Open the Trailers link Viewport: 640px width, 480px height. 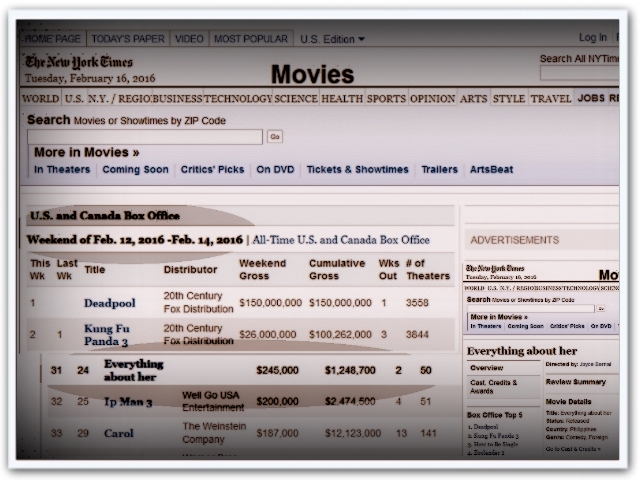(439, 170)
